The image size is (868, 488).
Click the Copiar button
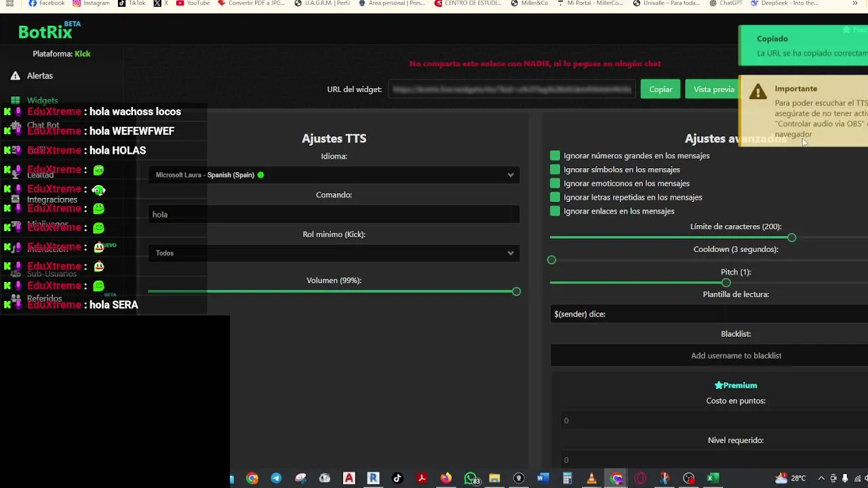click(x=660, y=89)
